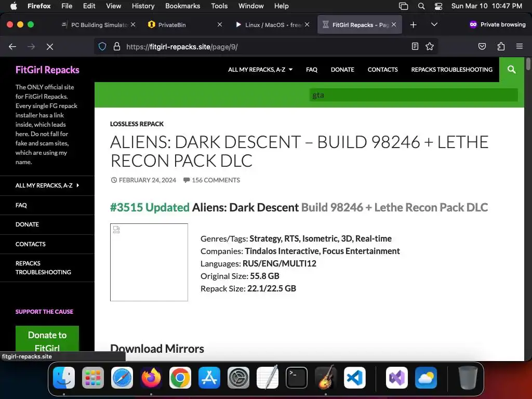Click the Donate to FitGirl green button

click(x=47, y=339)
